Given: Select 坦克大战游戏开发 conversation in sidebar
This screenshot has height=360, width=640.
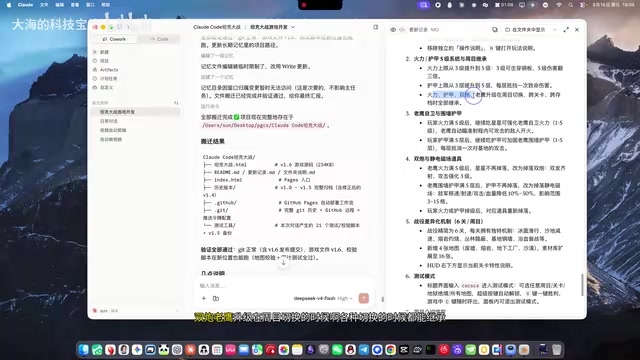Looking at the screenshot, I should [136, 112].
